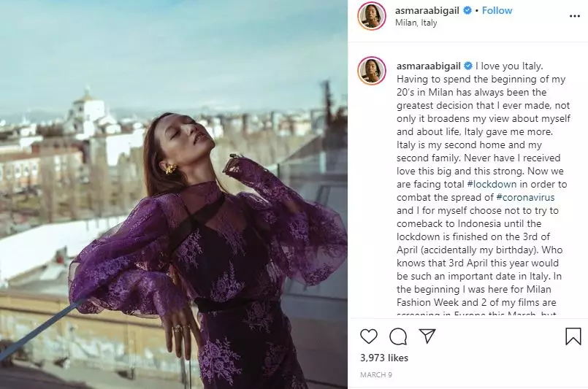Open the #coronavirus hashtag

pyautogui.click(x=525, y=197)
